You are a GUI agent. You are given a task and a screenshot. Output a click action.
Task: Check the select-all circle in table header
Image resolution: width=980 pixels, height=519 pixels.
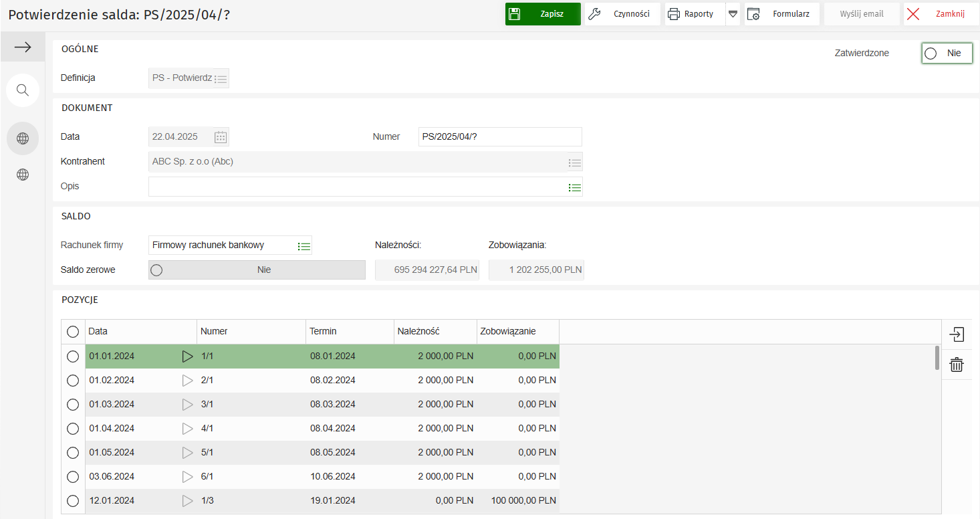73,332
